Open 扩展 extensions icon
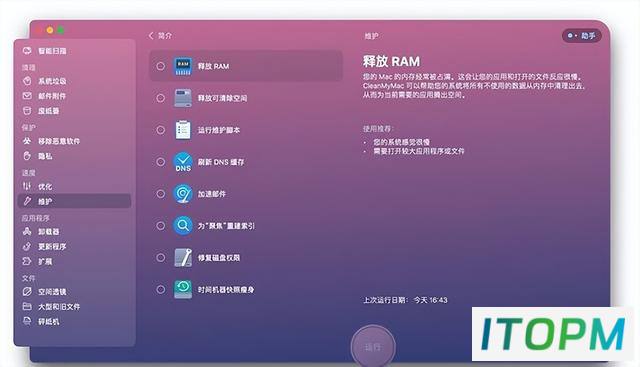The image size is (640, 367). [x=27, y=261]
